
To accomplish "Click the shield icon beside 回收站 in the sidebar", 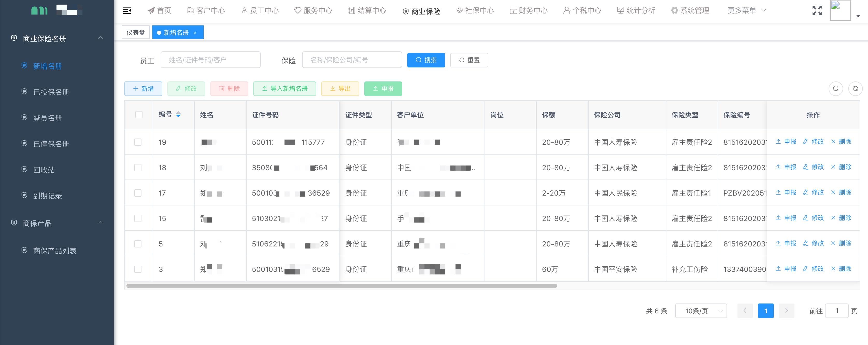I will [x=24, y=170].
